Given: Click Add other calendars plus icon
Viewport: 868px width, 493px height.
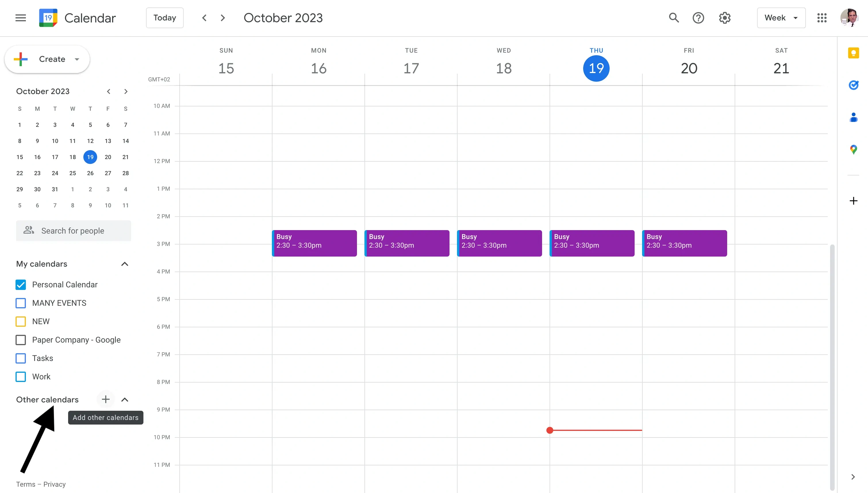Looking at the screenshot, I should click(105, 399).
